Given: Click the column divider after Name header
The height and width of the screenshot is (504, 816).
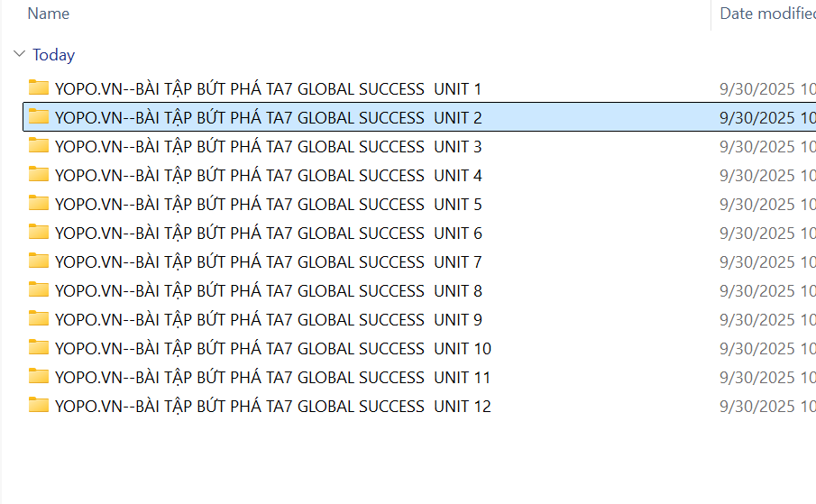Looking at the screenshot, I should (x=711, y=14).
